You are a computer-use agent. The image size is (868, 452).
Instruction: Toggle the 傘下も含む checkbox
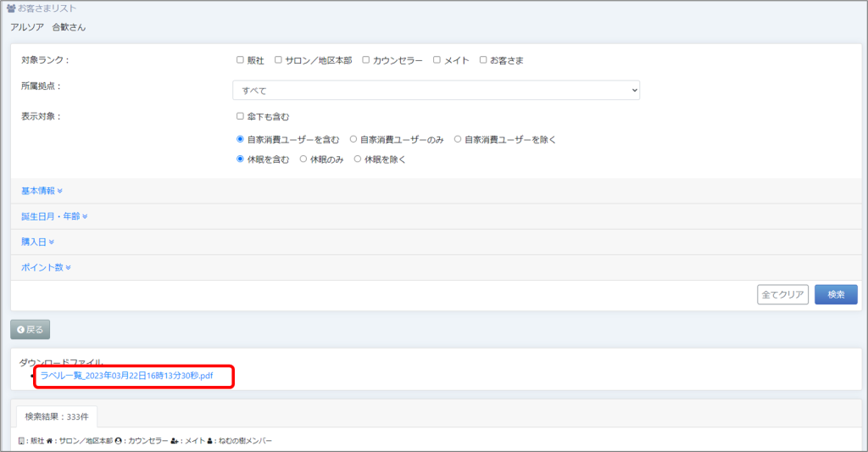click(x=240, y=117)
